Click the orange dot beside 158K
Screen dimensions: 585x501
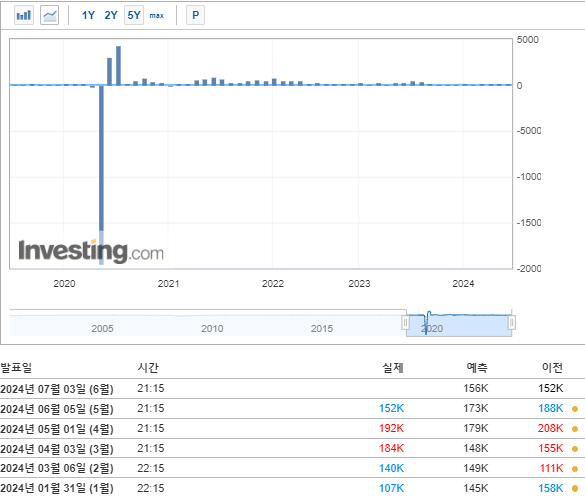coord(575,488)
